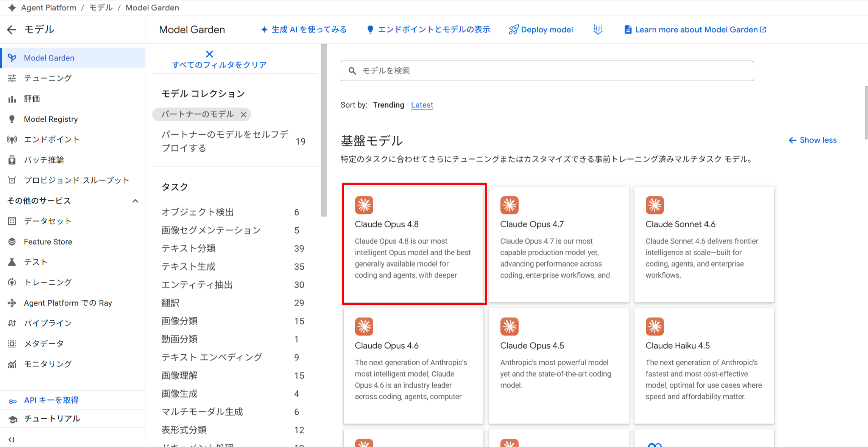Collapse the left navigation panel
The width and height of the screenshot is (868, 447).
tap(11, 439)
